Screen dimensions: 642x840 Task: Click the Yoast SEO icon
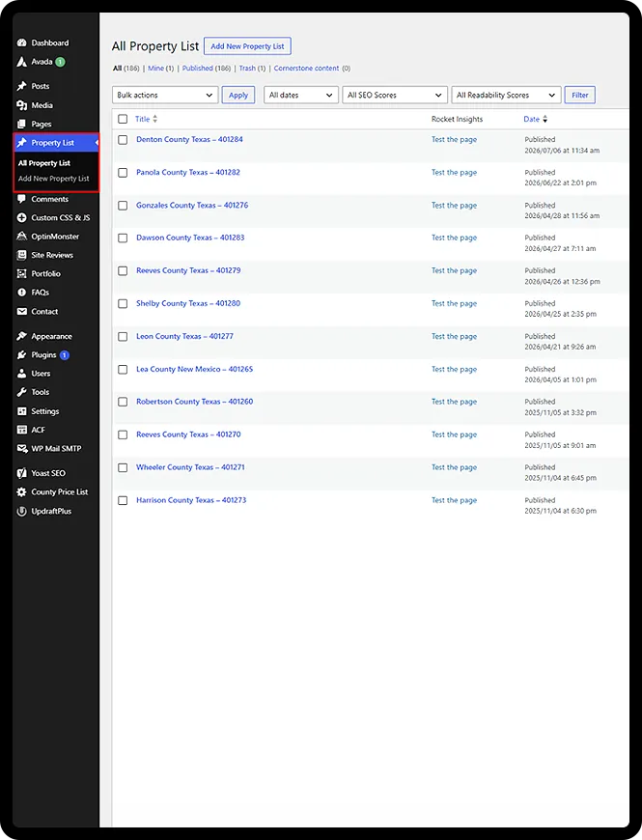click(21, 473)
